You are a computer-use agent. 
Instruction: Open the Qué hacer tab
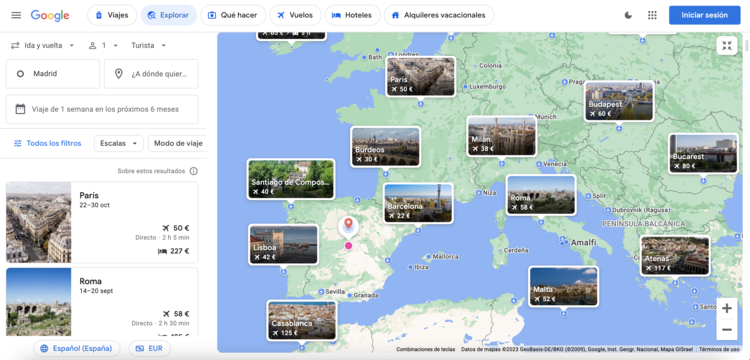point(232,15)
